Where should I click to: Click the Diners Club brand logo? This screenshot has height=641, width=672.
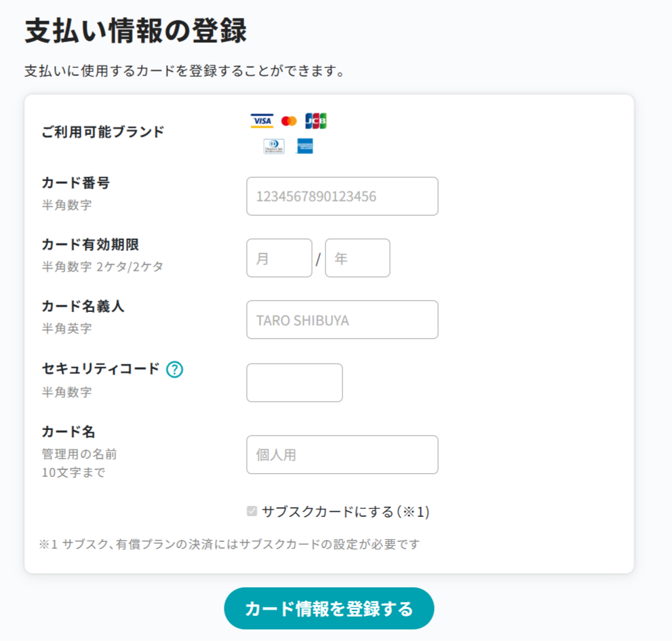tap(274, 146)
